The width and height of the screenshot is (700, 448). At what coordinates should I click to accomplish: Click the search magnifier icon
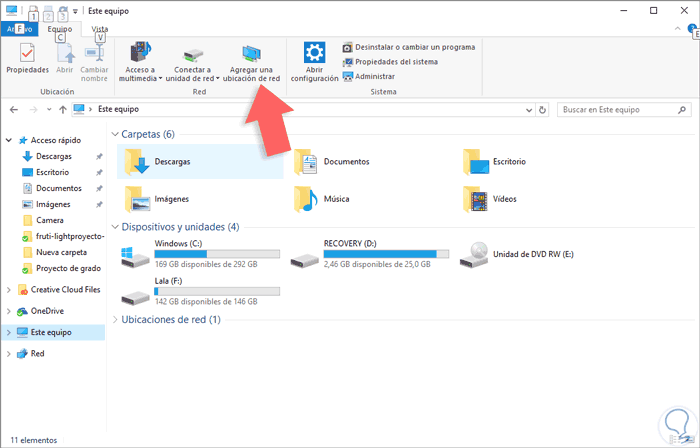pyautogui.click(x=682, y=110)
